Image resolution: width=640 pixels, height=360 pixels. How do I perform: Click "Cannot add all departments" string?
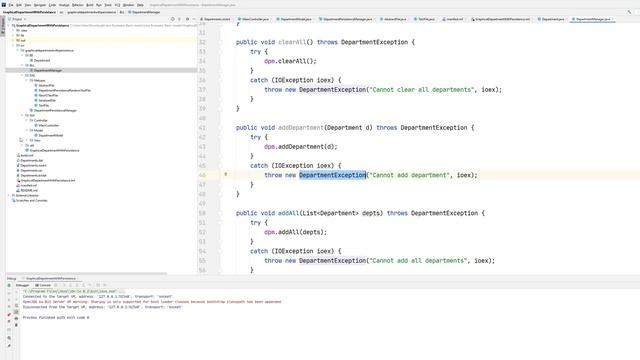[417, 260]
